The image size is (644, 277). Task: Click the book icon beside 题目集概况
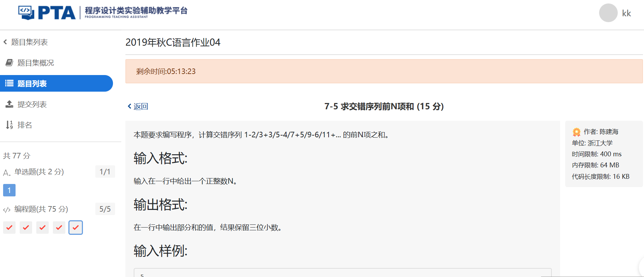(x=9, y=63)
